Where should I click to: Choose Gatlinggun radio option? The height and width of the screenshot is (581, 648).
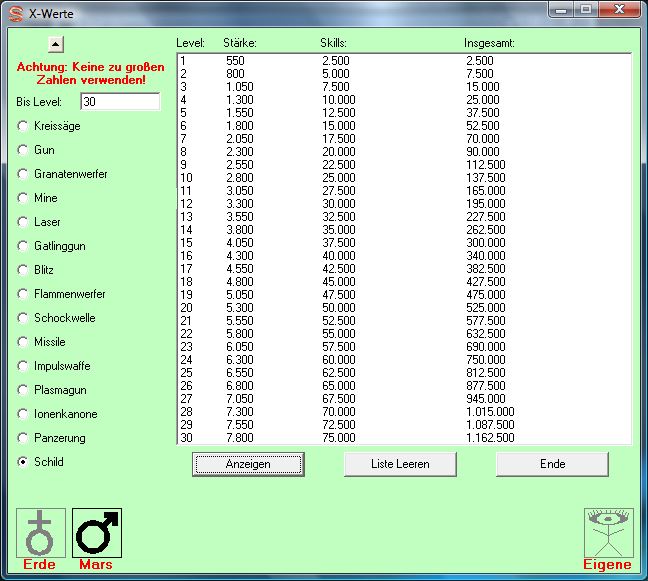pos(23,246)
